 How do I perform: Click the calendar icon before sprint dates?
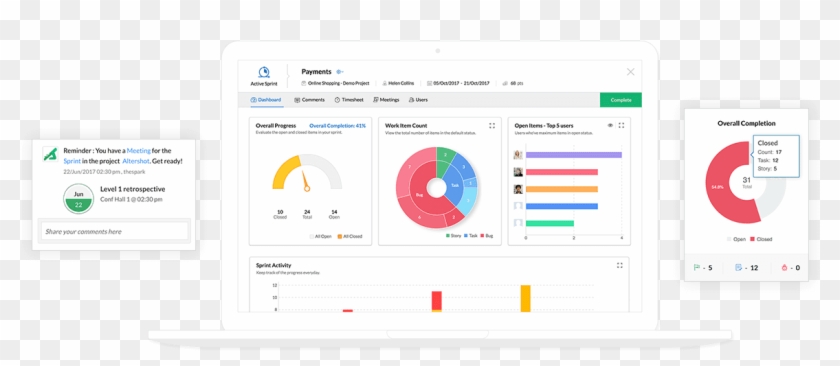point(430,84)
